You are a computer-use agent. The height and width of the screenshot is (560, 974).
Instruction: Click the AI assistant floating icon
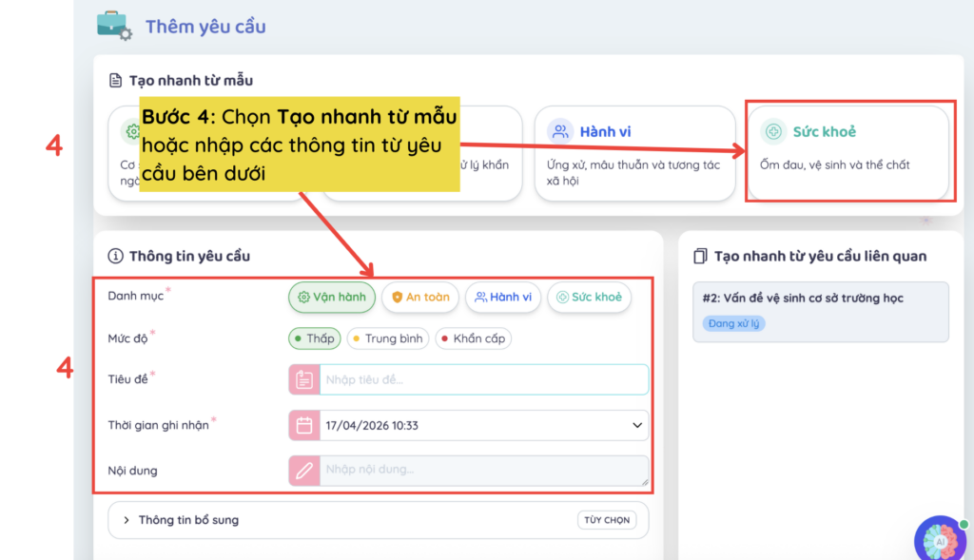pos(940,540)
